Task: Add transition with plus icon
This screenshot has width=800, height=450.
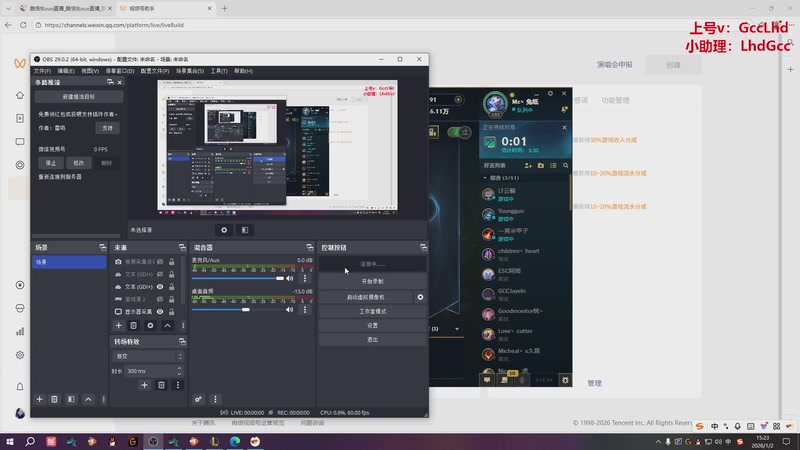Action: click(144, 385)
